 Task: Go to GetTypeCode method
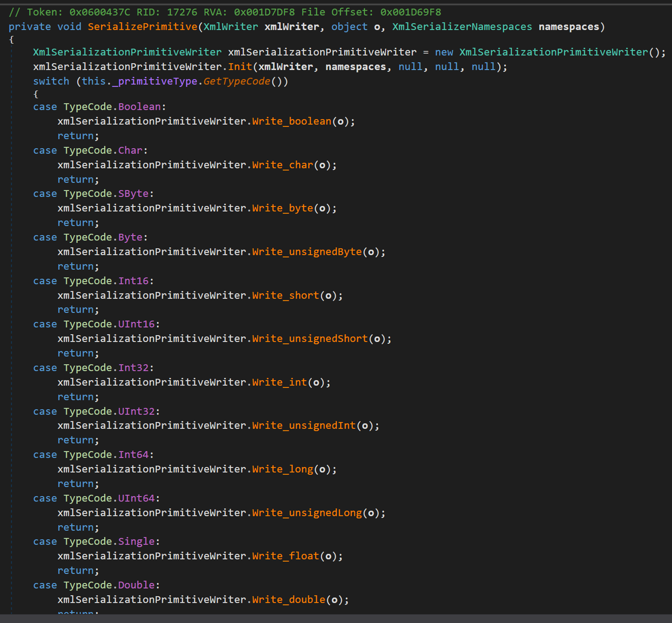[x=237, y=81]
